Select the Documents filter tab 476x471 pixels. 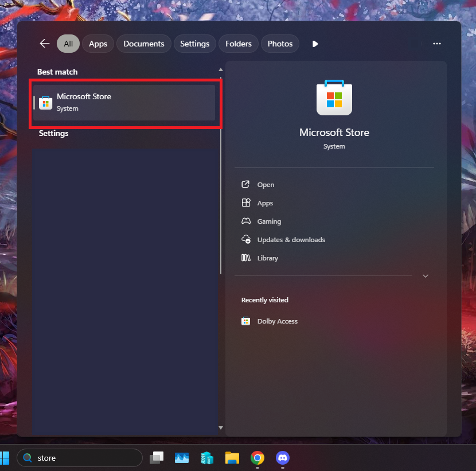pyautogui.click(x=143, y=44)
